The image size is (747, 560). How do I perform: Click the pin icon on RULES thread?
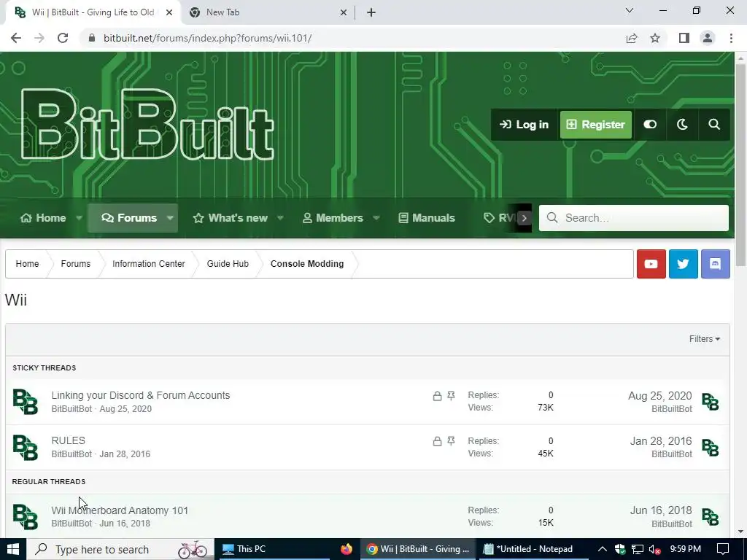coord(451,441)
